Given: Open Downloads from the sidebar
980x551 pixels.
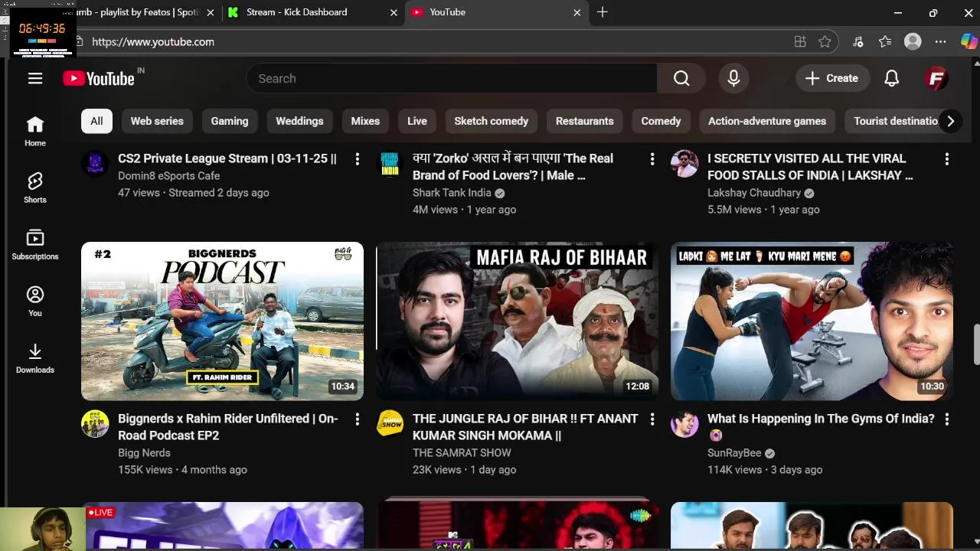Looking at the screenshot, I should (x=35, y=358).
